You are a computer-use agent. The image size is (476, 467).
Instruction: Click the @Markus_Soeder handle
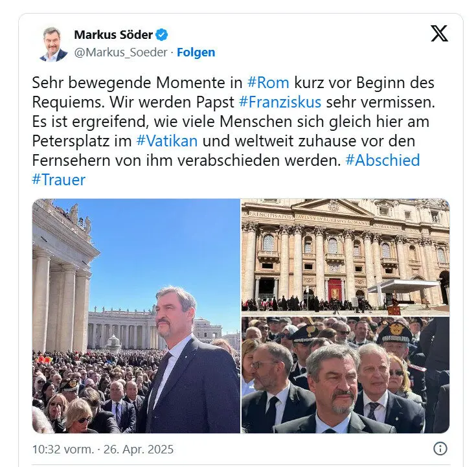tap(120, 52)
